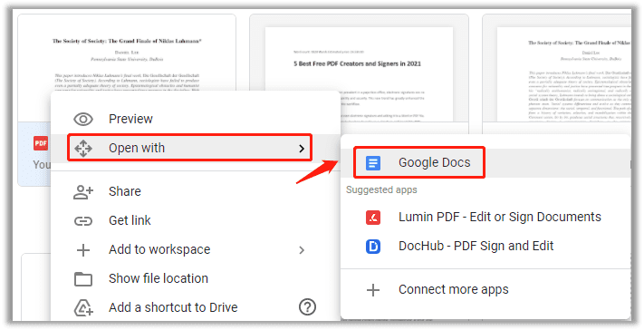Open with DocHub - PDF Sign and Edit

click(x=485, y=247)
